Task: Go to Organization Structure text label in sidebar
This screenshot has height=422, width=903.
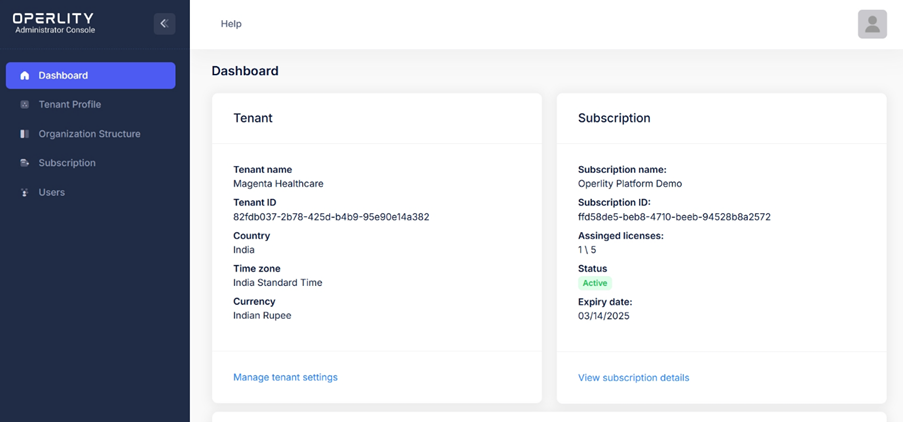Action: (x=90, y=134)
